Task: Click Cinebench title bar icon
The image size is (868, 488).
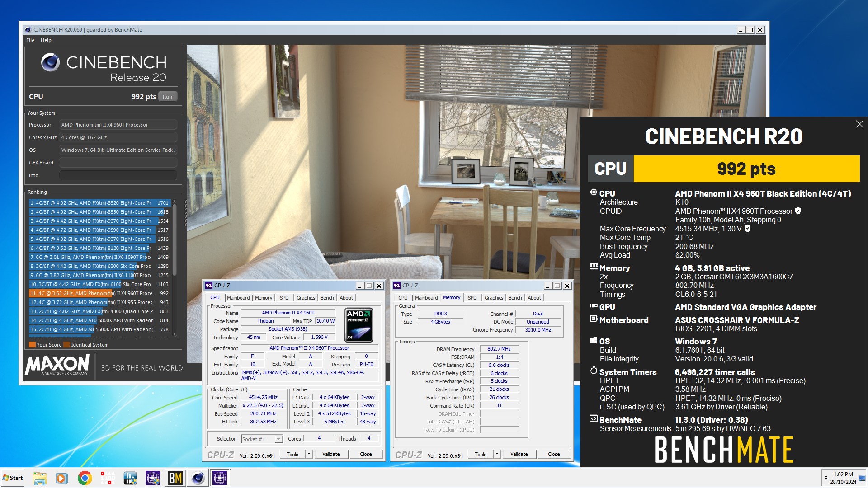Action: [28, 30]
